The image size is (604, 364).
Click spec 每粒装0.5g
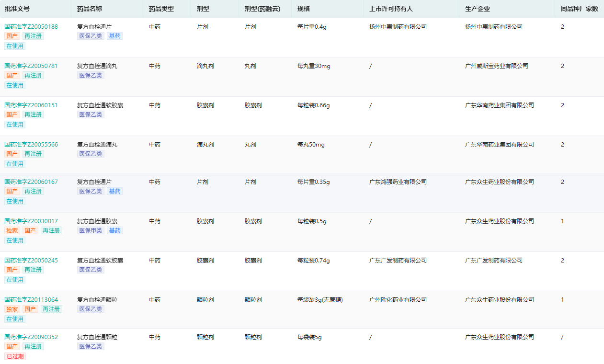(312, 221)
